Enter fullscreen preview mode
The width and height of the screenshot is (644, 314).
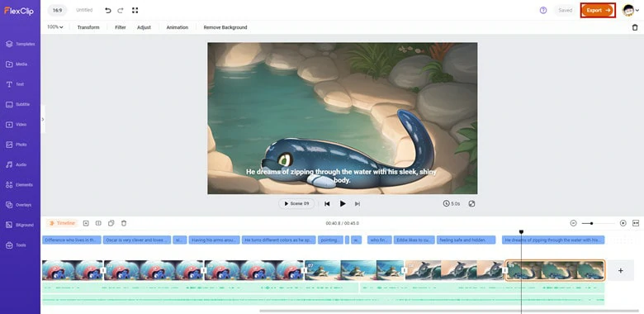(x=135, y=10)
